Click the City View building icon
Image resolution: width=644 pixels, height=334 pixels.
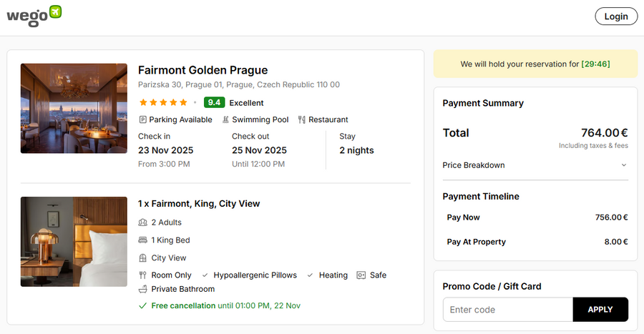point(143,258)
